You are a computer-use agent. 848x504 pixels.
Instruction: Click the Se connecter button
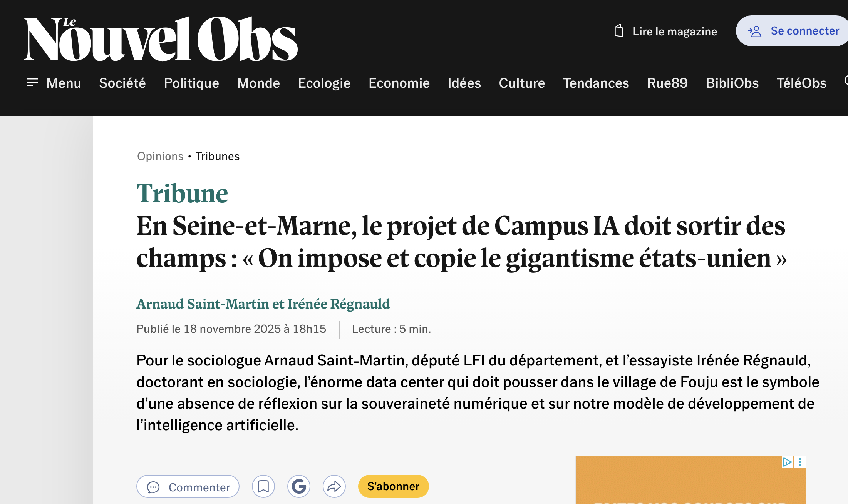click(793, 31)
